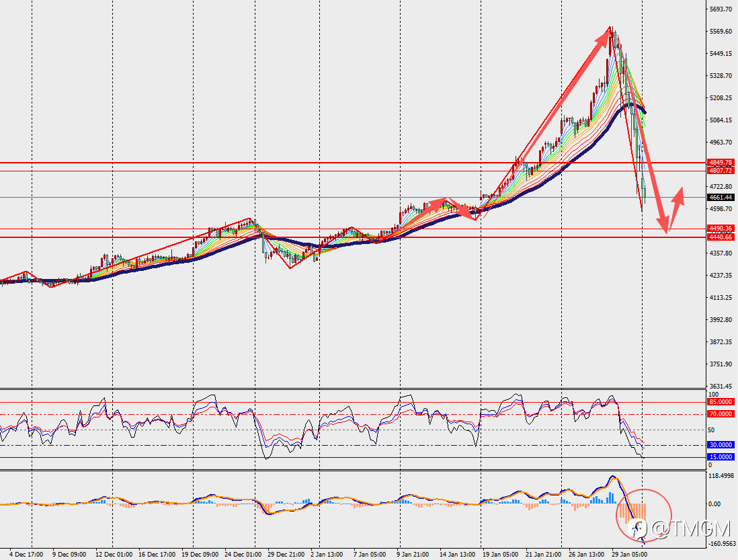
Task: Select the 29 Jan 05:00 date label
Action: click(x=630, y=555)
